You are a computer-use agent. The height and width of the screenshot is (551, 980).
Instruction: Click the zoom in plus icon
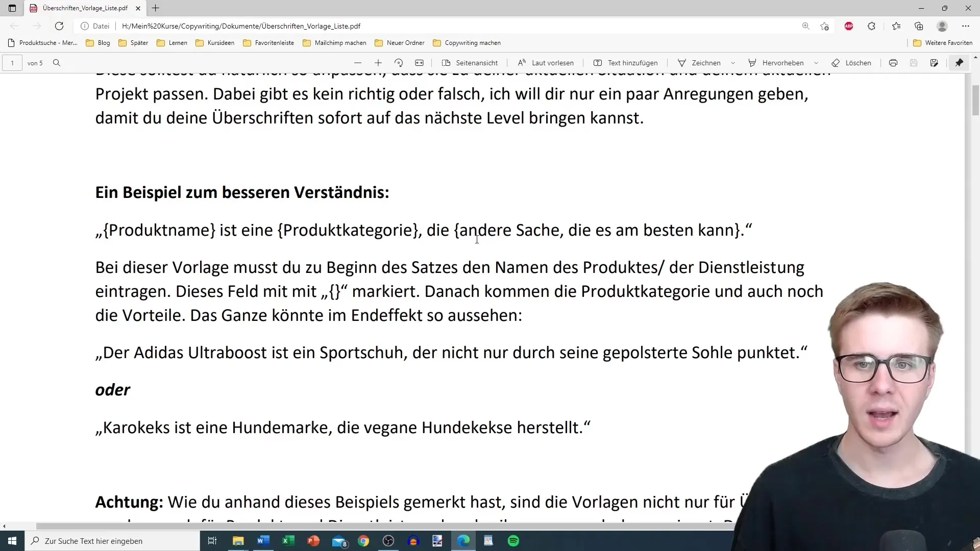click(378, 63)
